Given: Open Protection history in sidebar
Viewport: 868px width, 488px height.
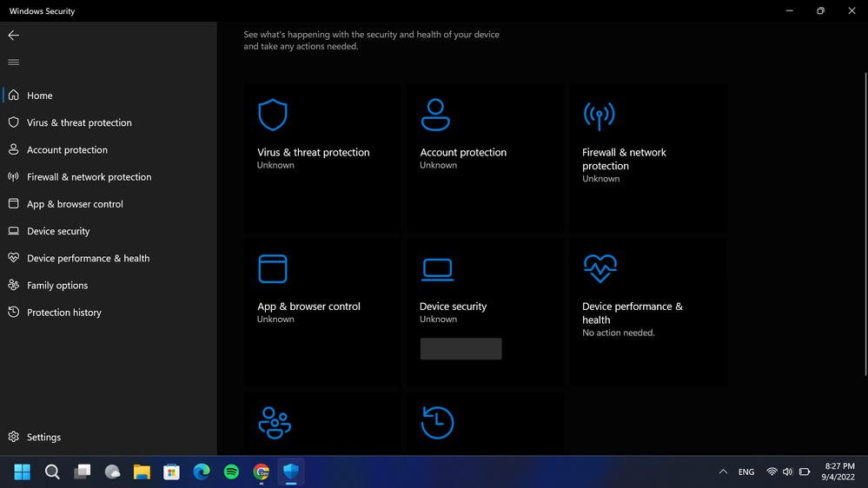Looking at the screenshot, I should [109, 312].
